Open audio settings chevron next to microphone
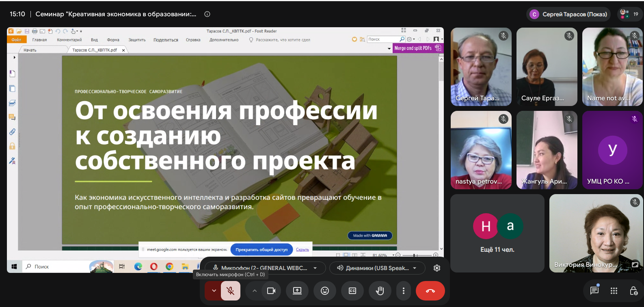Viewport: 644px width, 307px height. pos(214,291)
